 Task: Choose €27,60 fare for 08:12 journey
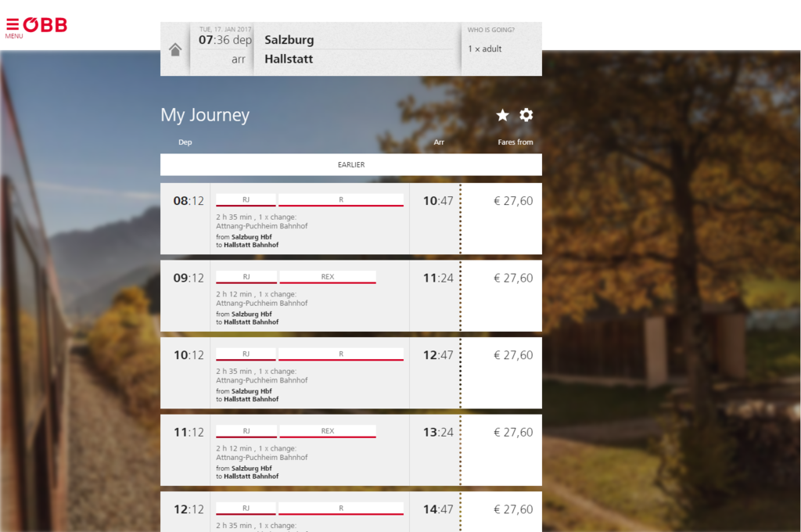point(513,201)
